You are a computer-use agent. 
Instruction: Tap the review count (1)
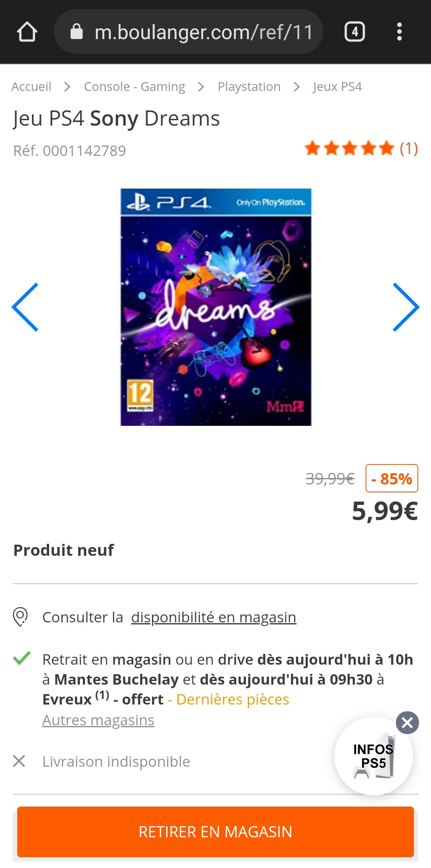409,148
